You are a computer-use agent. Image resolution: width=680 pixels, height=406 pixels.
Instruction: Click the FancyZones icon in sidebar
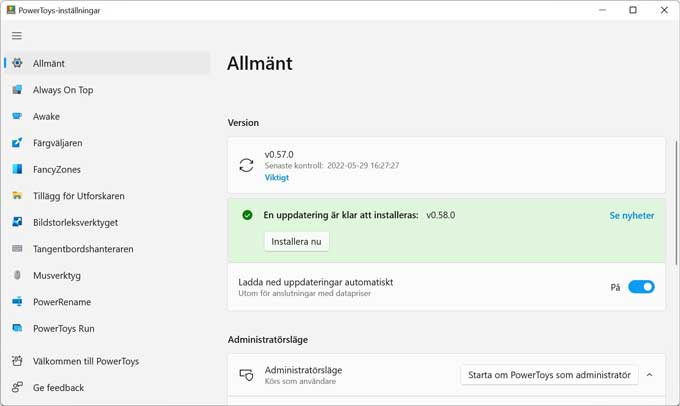(x=17, y=169)
